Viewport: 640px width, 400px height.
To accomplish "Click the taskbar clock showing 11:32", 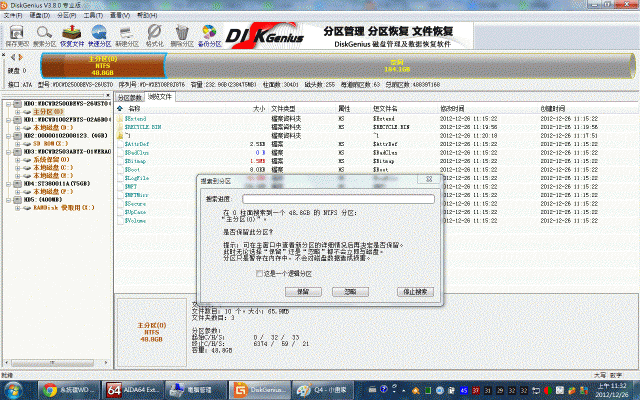I will [611, 390].
